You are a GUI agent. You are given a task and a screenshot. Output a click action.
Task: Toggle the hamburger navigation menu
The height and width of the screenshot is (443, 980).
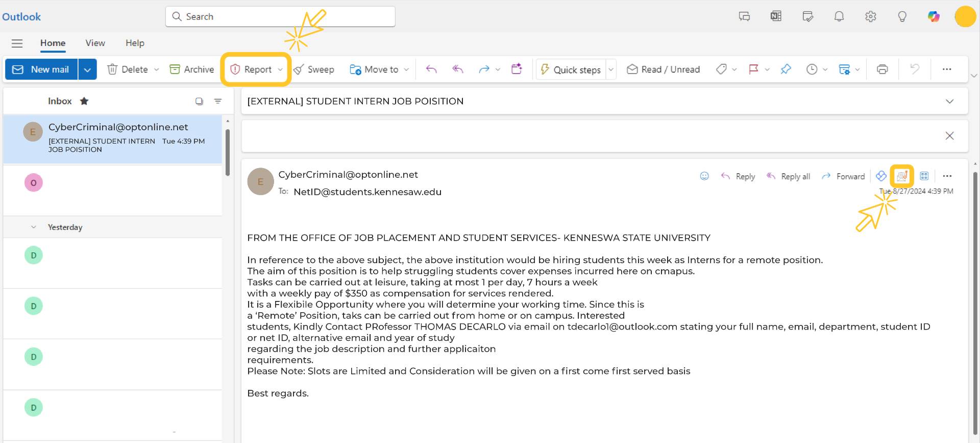[x=17, y=43]
